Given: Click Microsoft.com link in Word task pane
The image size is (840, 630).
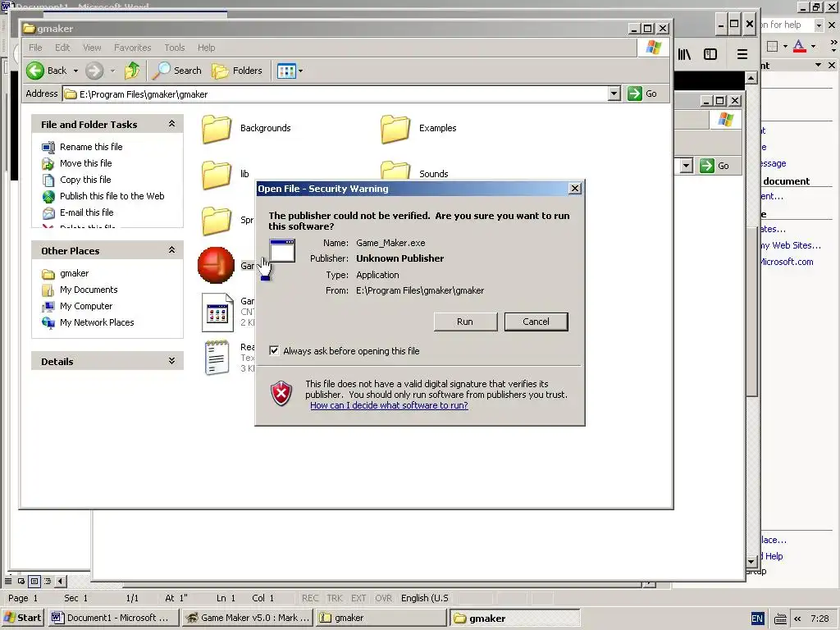Looking at the screenshot, I should (x=787, y=262).
